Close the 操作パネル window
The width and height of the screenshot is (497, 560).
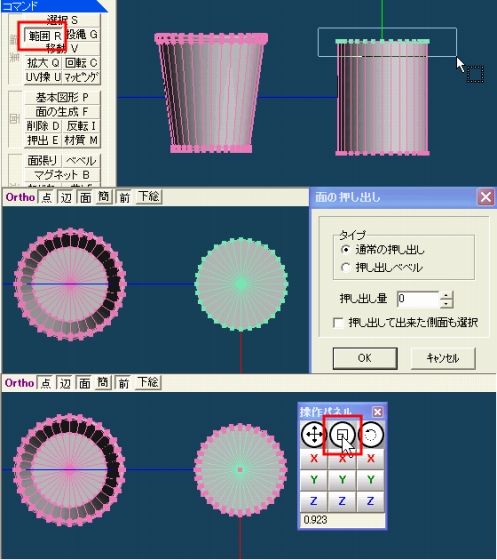377,412
